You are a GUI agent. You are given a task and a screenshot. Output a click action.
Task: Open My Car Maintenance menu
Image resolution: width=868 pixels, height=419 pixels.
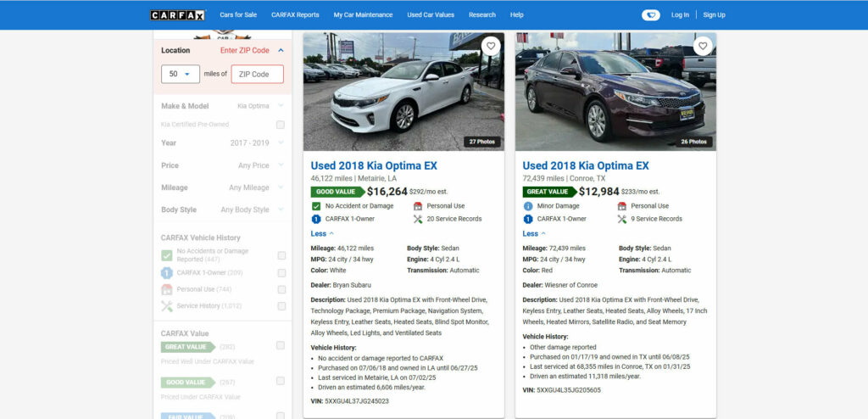click(x=363, y=15)
